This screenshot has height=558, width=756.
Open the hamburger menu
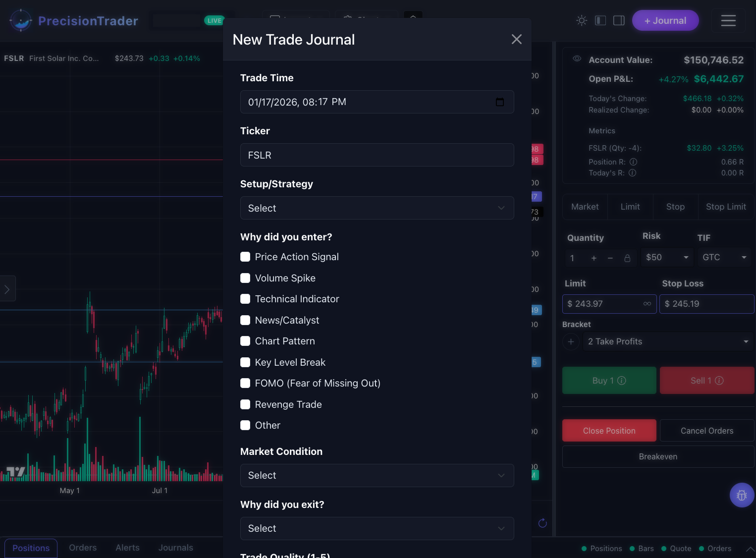point(728,20)
